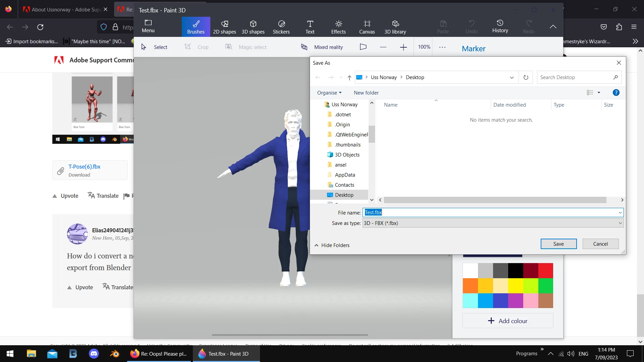Pick the red colour swatch

(545, 270)
